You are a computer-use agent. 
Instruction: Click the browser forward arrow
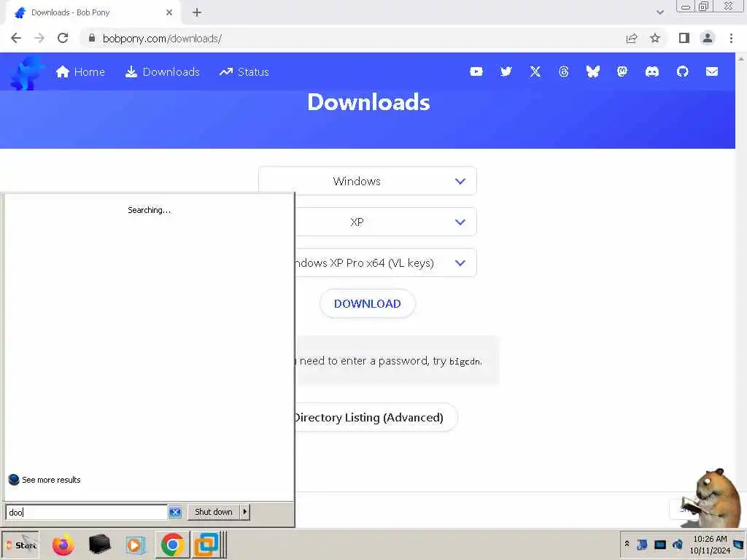tap(39, 38)
